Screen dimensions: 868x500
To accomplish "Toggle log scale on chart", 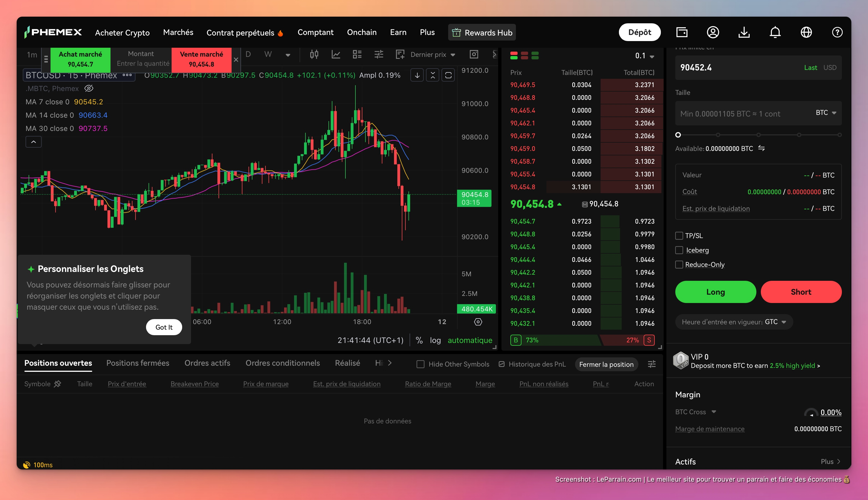I will pyautogui.click(x=435, y=340).
